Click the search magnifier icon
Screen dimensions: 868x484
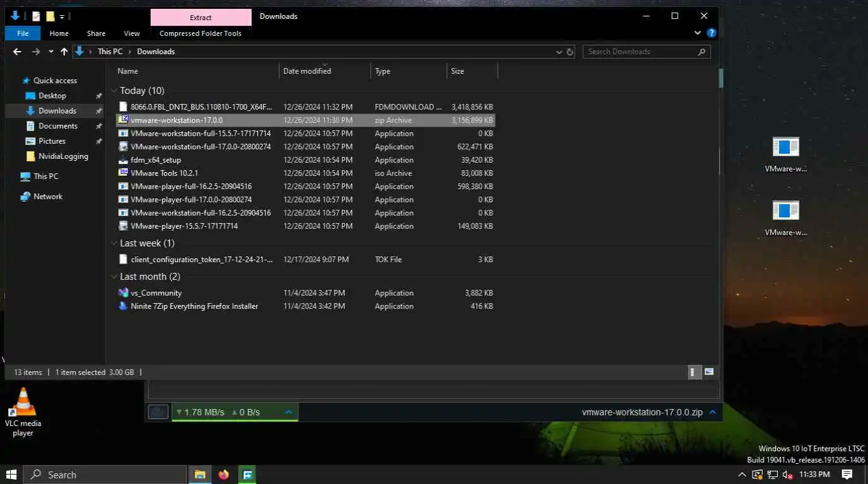pos(701,52)
